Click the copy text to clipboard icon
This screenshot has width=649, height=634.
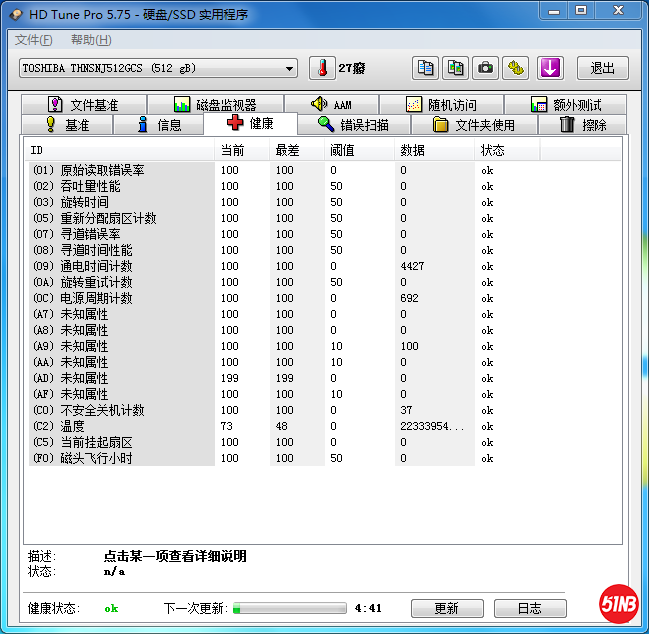tap(426, 68)
